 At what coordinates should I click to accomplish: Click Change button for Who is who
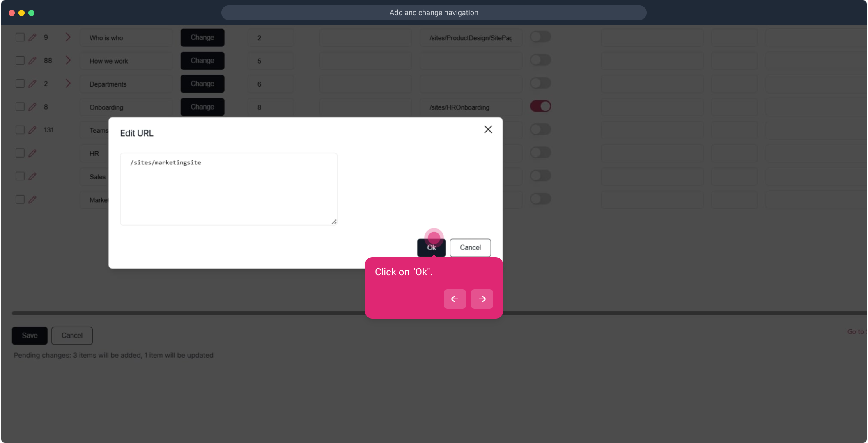[202, 37]
